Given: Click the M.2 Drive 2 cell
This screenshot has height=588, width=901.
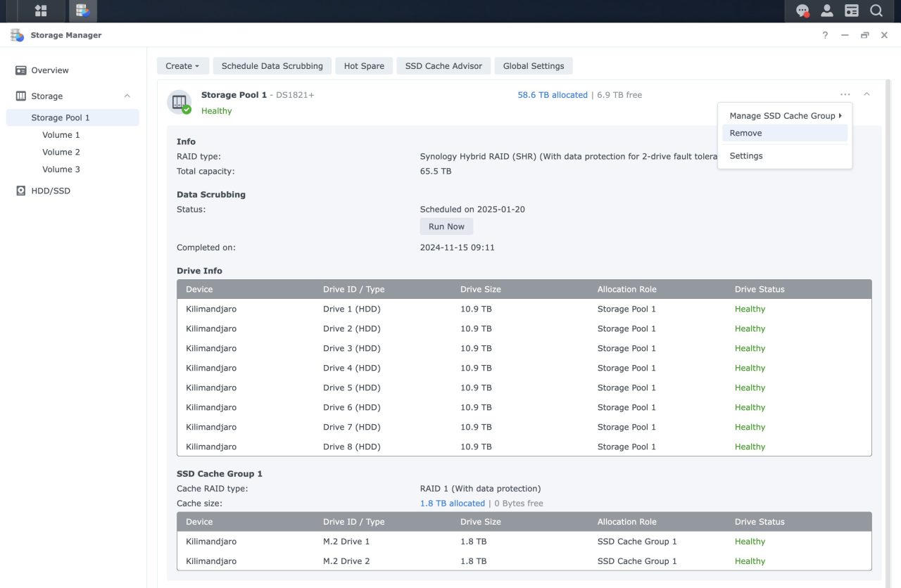Looking at the screenshot, I should pyautogui.click(x=346, y=561).
